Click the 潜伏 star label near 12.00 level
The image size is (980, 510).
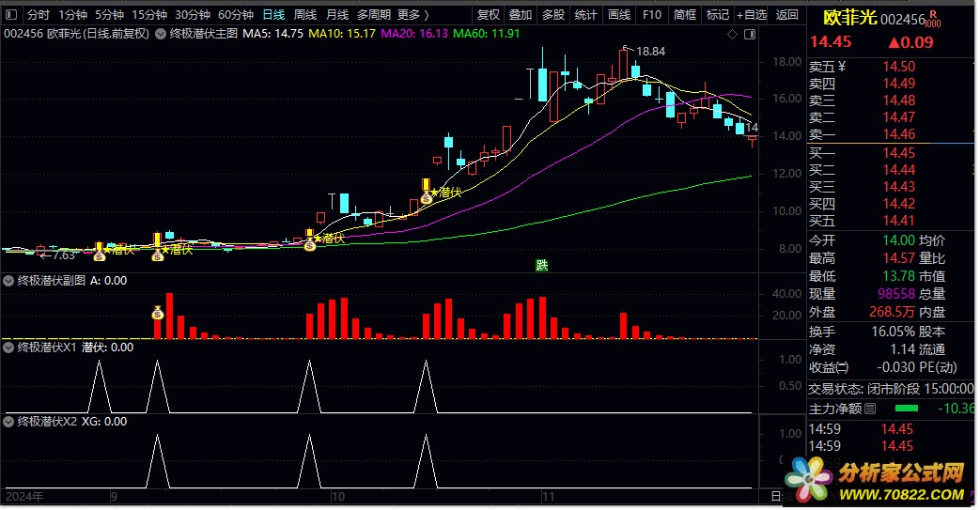(446, 193)
